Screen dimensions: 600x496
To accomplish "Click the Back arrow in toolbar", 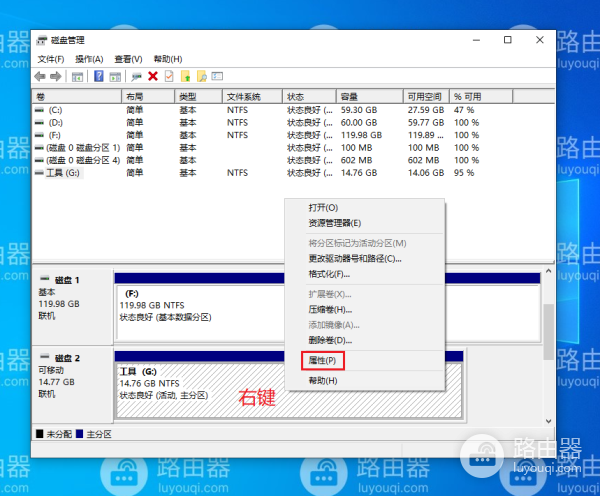I will tap(40, 76).
